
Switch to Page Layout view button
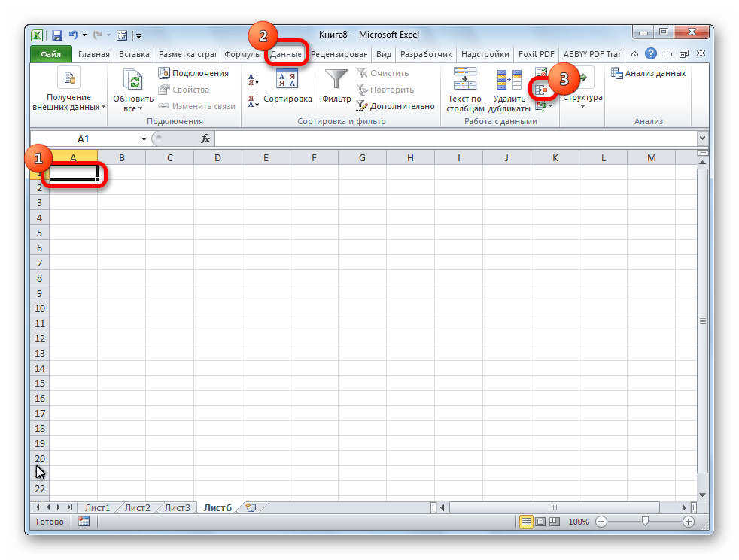tap(540, 522)
